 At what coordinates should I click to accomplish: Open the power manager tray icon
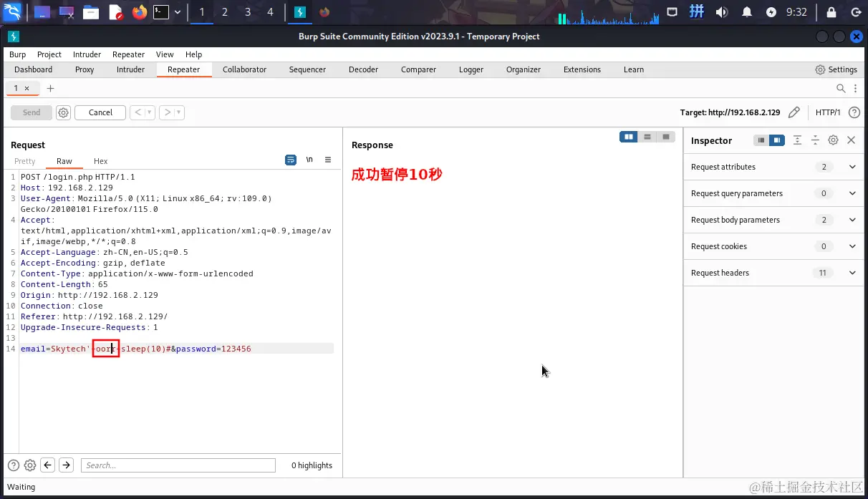pos(771,12)
